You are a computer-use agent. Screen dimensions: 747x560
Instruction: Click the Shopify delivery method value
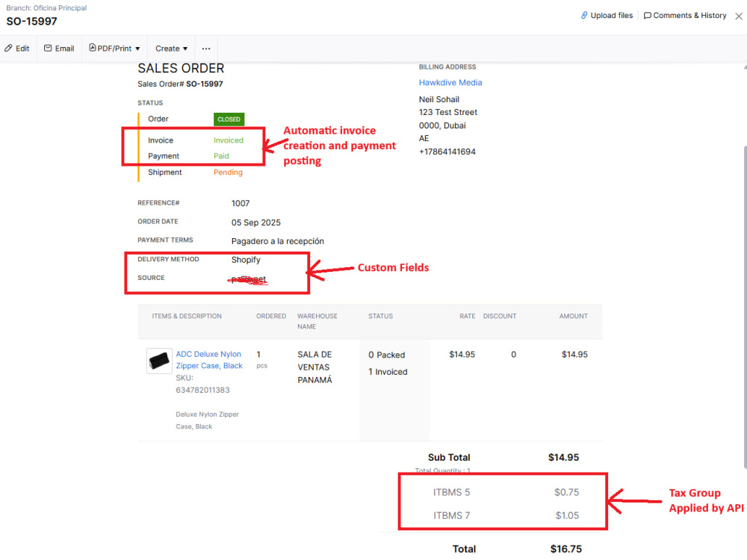pos(246,260)
